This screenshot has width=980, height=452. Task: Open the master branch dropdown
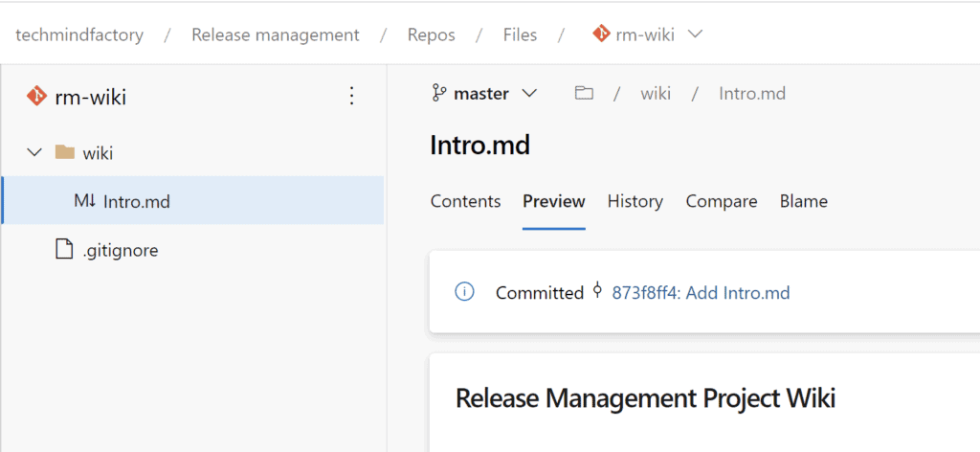click(484, 94)
